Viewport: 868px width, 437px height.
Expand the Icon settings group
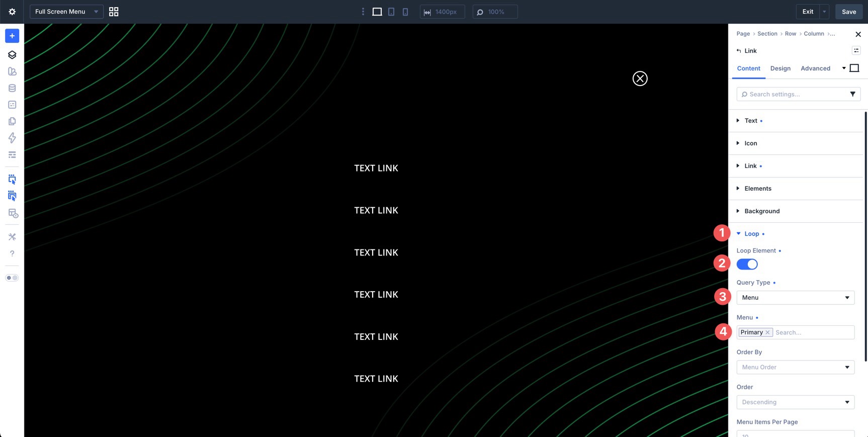(796, 143)
